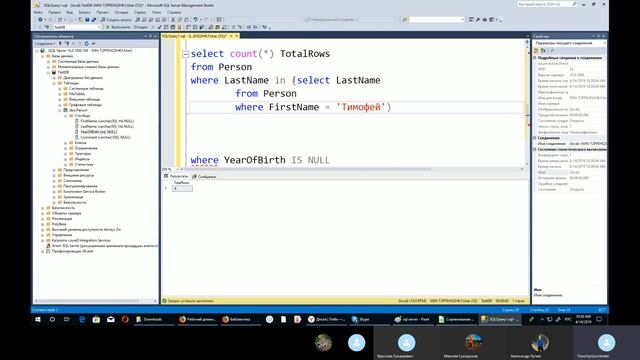Click the undo arrow in toolbar
640x360 pixels.
tap(196, 20)
